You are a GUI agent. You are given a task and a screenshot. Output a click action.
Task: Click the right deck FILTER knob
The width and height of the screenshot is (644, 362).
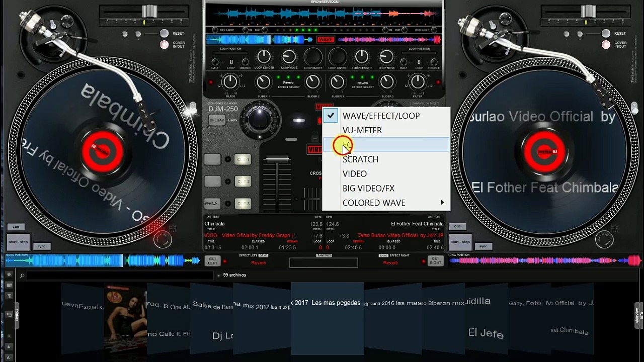click(418, 81)
